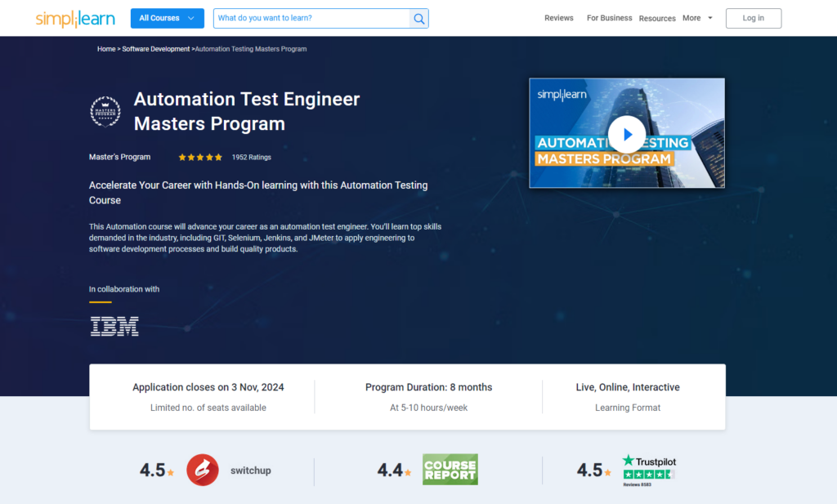
Task: Open Software Development breadcrumb link
Action: [x=156, y=49]
